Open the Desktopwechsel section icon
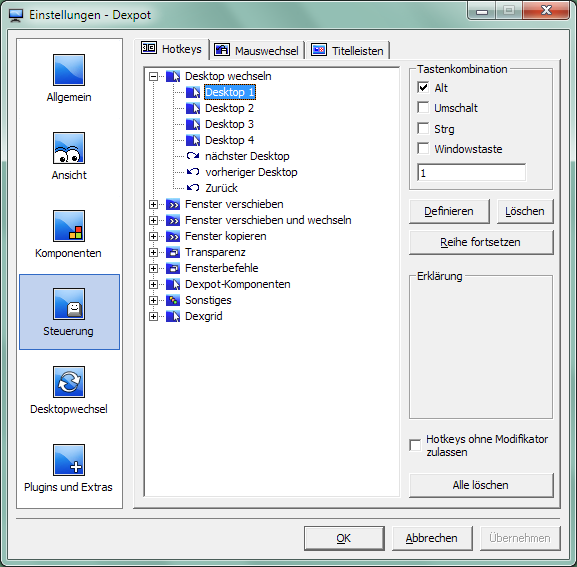This screenshot has height=567, width=577. coord(69,382)
